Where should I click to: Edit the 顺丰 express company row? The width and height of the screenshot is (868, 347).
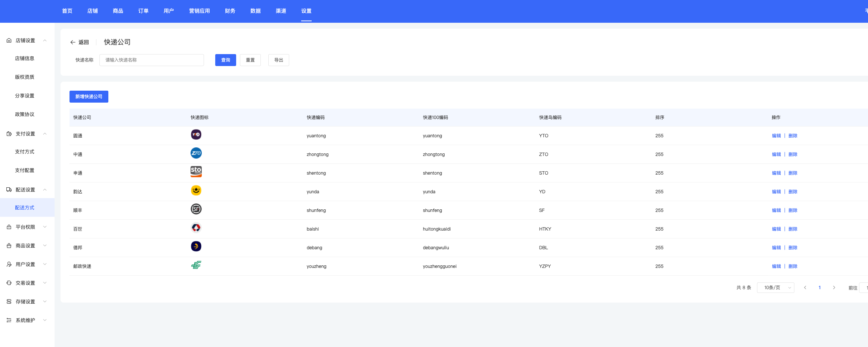point(776,210)
